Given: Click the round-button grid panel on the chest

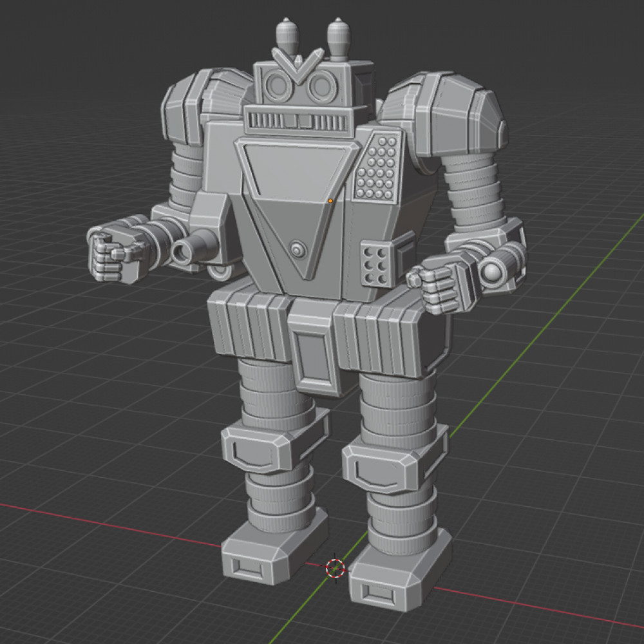Looking at the screenshot, I should (379, 167).
